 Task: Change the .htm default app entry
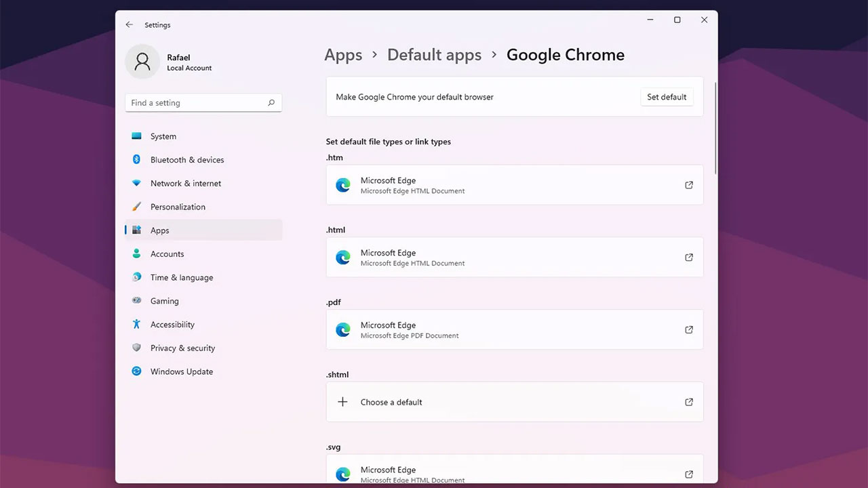point(515,185)
